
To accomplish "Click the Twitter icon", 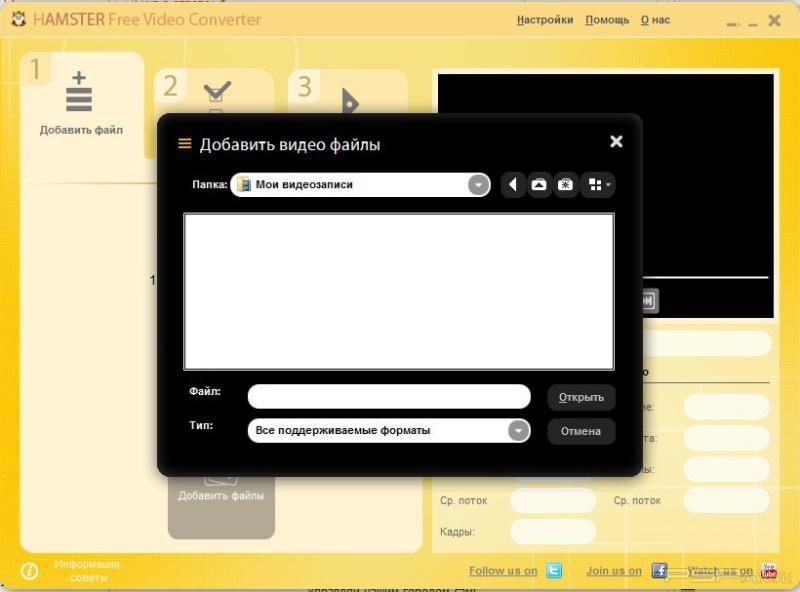I will [x=554, y=571].
